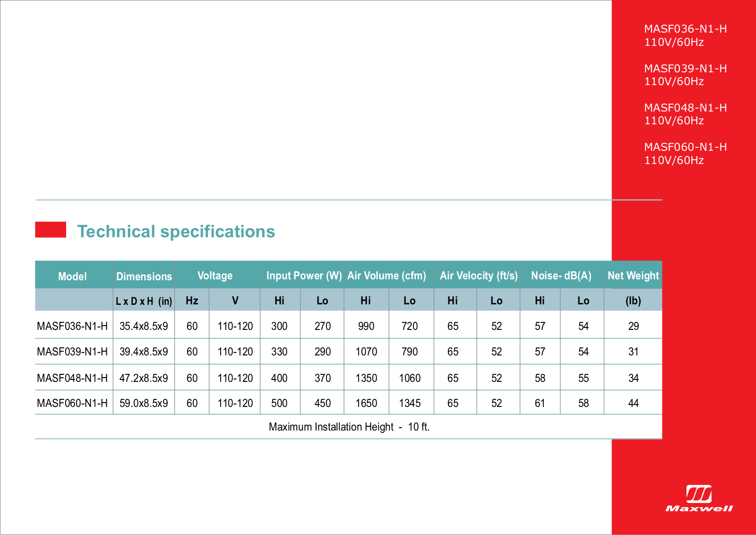756x535 pixels.
Task: Click sidebar entry 'MASF036-N1-H 110V/60Hz'
Action: click(x=686, y=35)
